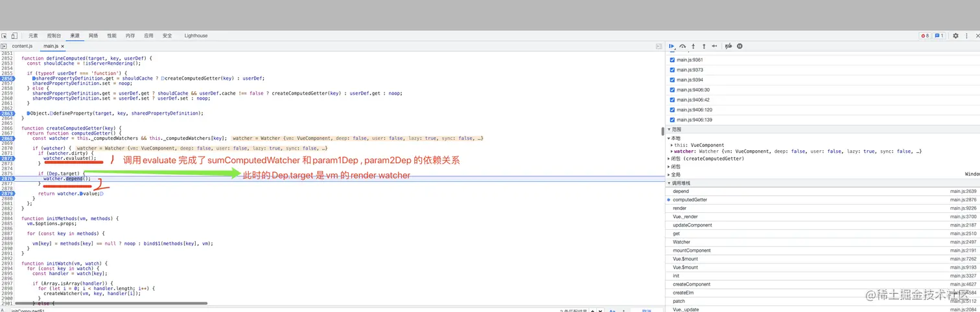Click breakpoint marker on line 2872

pyautogui.click(x=7, y=159)
